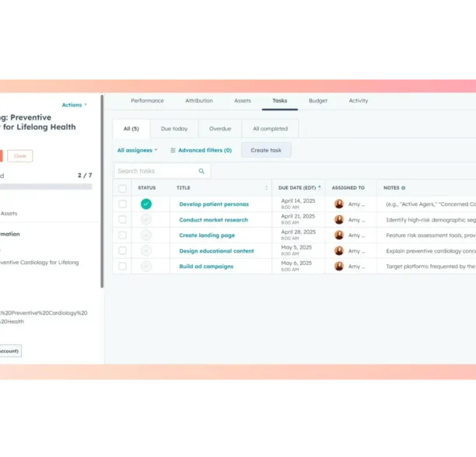Click the April 28, 2025 due date
Screen dimensions: 476x457
[298, 232]
